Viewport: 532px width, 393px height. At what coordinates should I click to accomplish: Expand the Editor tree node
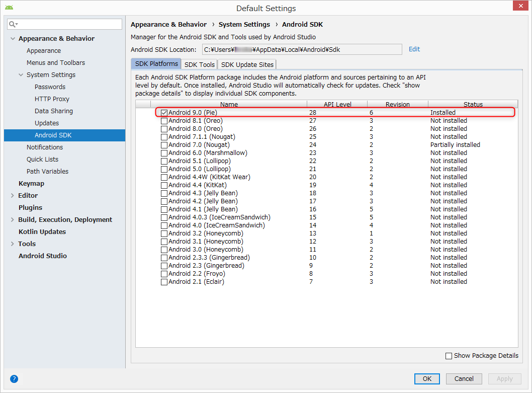tap(13, 195)
